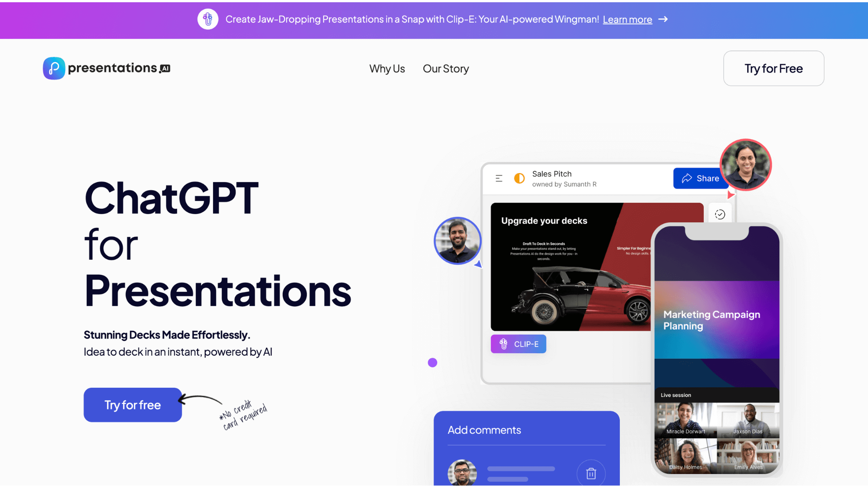Click the male user avatar on Sales Pitch
868x488 pixels.
click(457, 240)
